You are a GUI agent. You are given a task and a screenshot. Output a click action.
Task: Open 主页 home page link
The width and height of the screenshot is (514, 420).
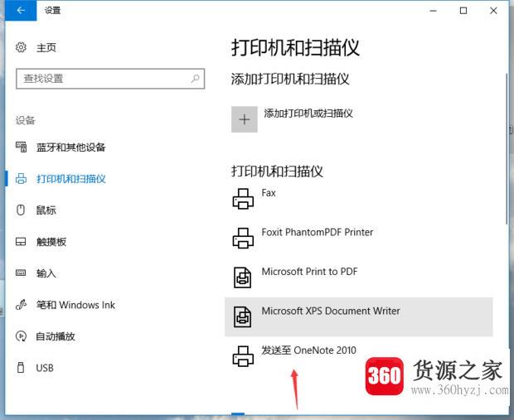[46, 48]
